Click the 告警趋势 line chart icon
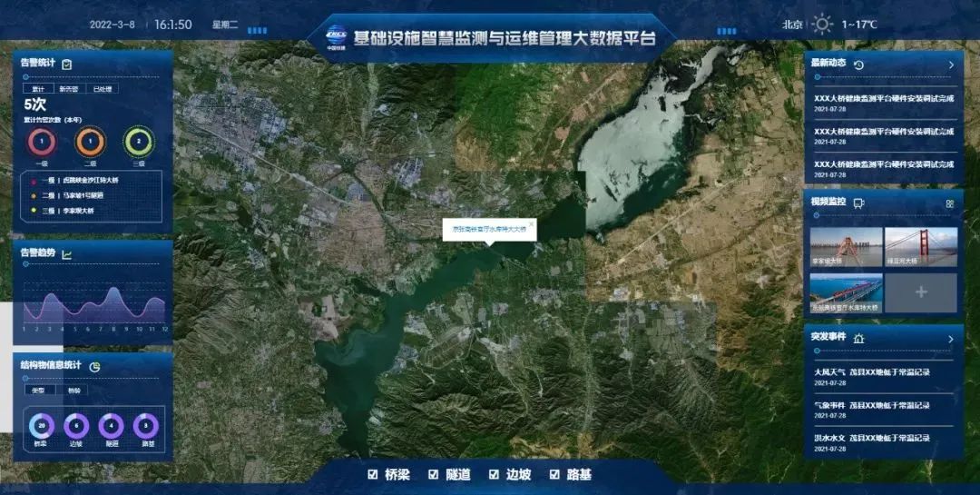Viewport: 980px width, 495px height. point(67,253)
